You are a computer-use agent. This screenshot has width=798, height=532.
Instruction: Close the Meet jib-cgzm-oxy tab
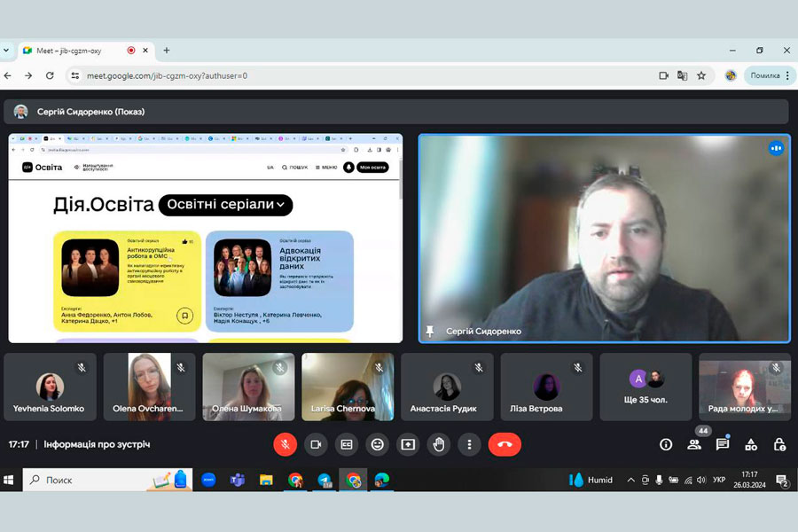(145, 51)
